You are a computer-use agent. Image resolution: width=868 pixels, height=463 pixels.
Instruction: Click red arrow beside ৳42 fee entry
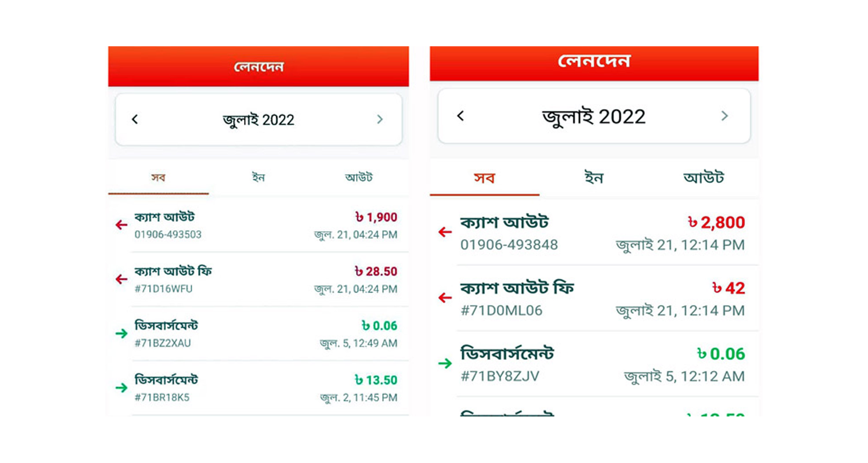coord(445,297)
